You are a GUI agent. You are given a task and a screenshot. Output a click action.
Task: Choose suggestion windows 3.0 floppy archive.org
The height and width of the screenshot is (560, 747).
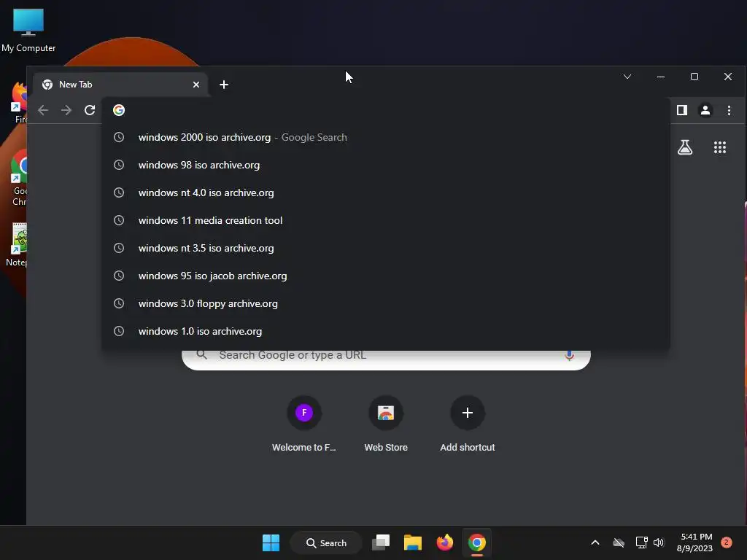pyautogui.click(x=386, y=303)
